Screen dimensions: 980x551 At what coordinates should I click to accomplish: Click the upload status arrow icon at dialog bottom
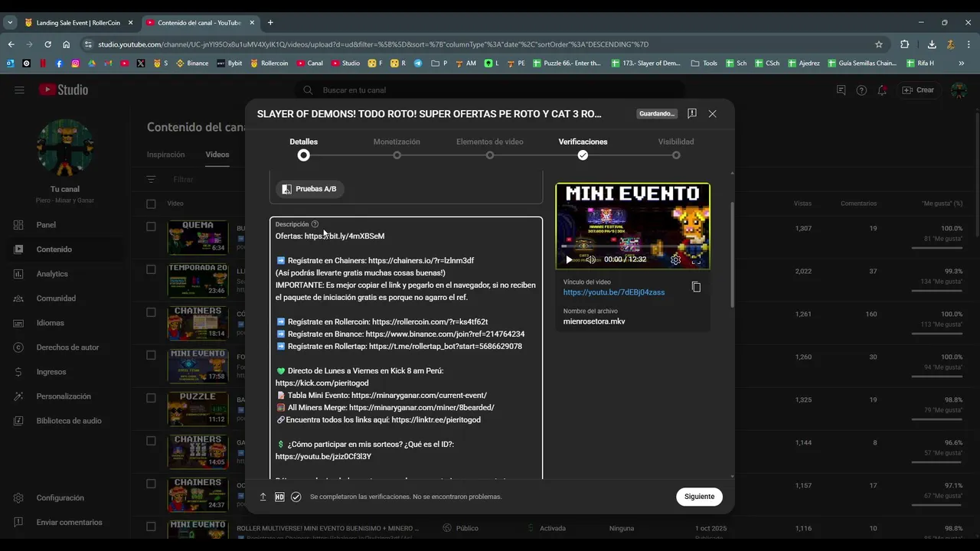(263, 497)
